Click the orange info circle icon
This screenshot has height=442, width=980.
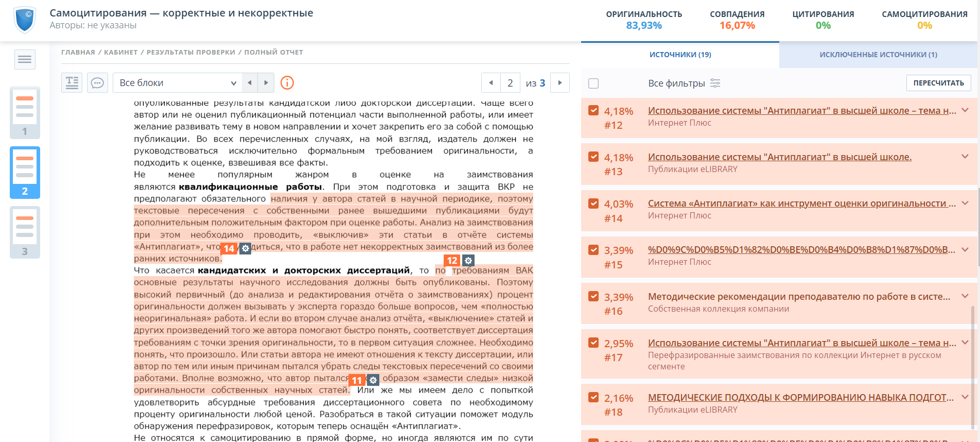(287, 83)
